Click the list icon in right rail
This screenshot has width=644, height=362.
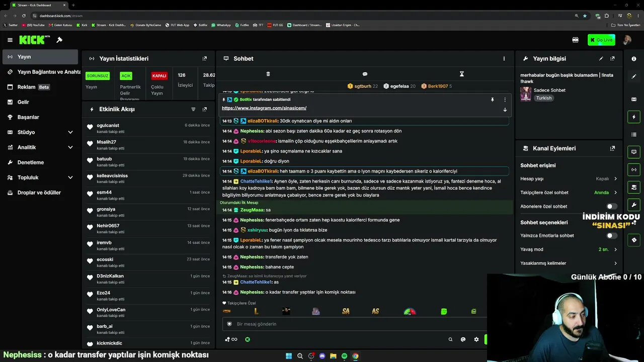click(634, 135)
